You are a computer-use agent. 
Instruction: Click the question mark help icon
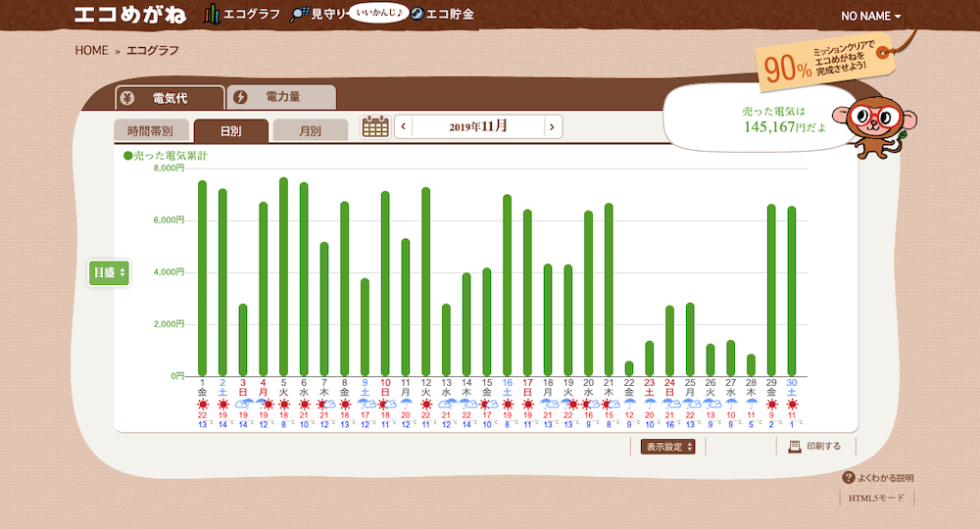click(x=849, y=477)
